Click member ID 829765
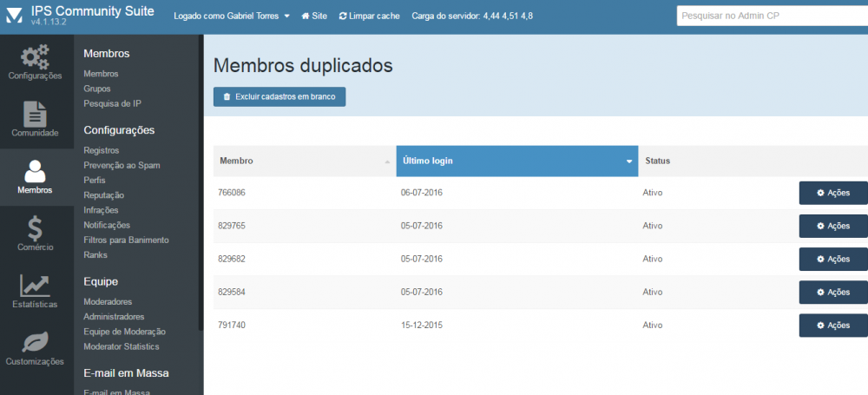868x395 pixels. click(x=233, y=226)
